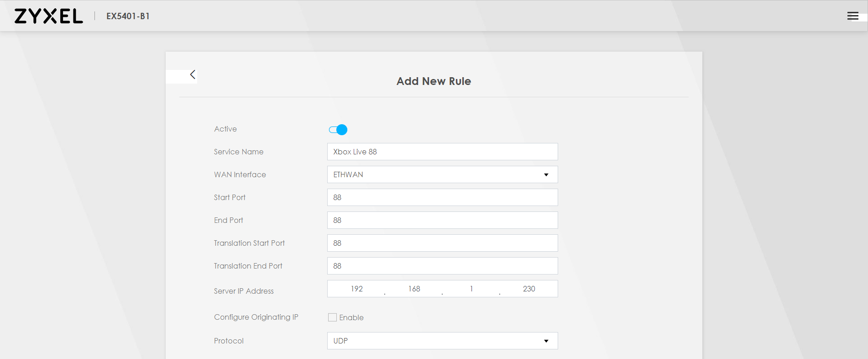The image size is (868, 359).
Task: Edit the second IP octet 168
Action: [414, 289]
